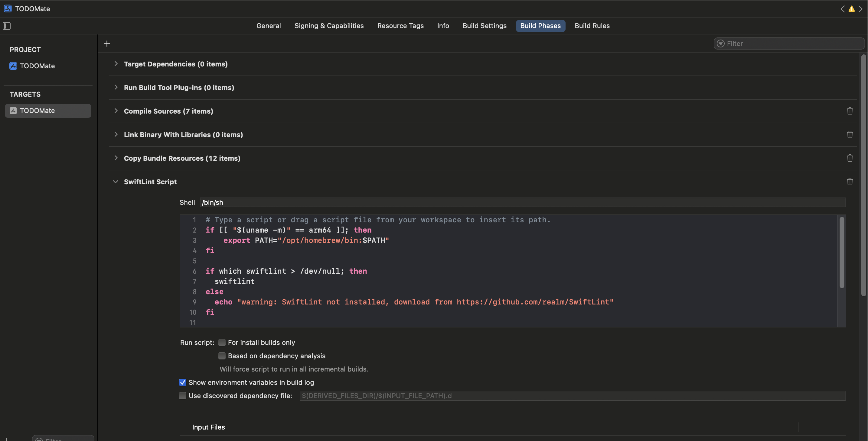Expand Target Dependencies section

coord(116,64)
